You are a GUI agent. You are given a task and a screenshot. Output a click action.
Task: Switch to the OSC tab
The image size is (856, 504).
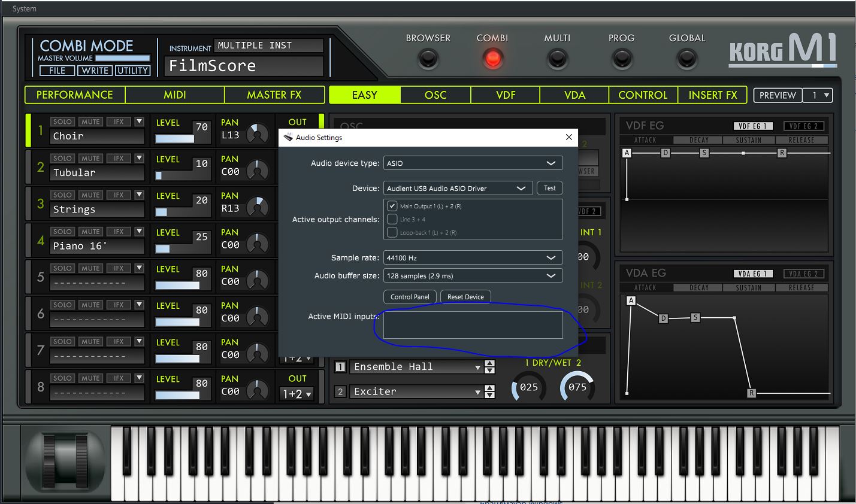tap(435, 95)
